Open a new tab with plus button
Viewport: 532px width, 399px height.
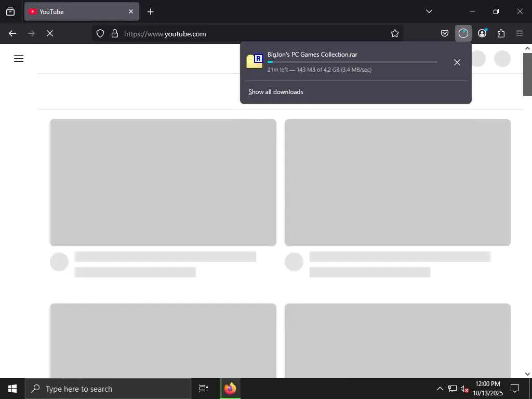point(150,12)
